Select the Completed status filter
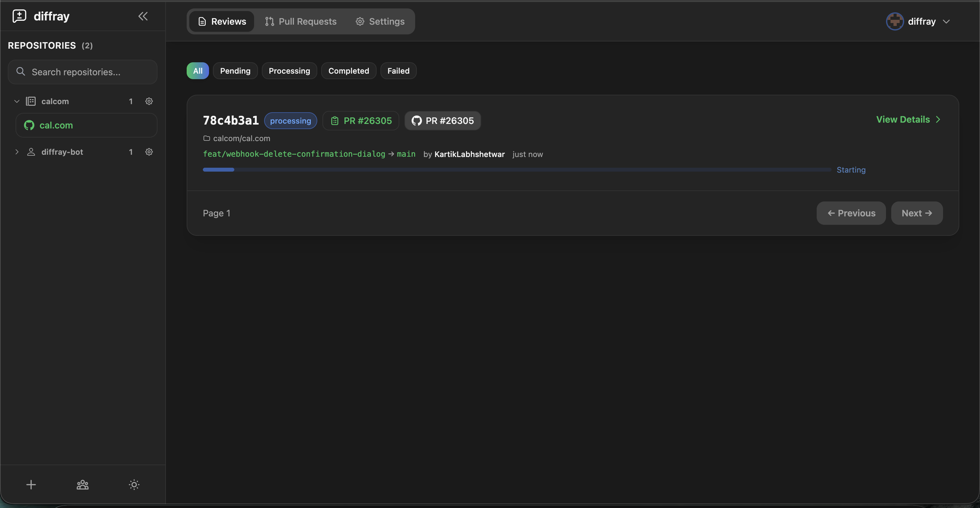Screen dimensions: 980x508 pyautogui.click(x=348, y=70)
